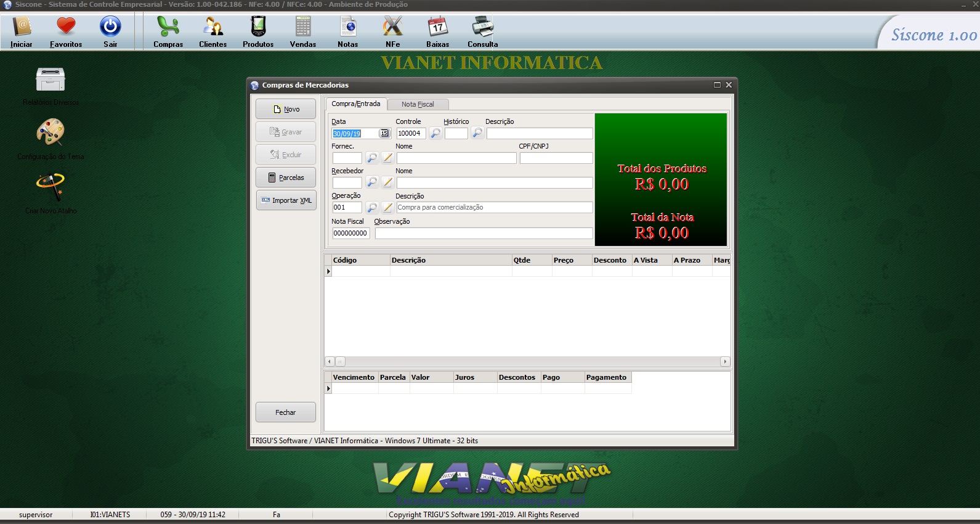Click the A Prazo column header
This screenshot has width=980, height=524.
(692, 260)
